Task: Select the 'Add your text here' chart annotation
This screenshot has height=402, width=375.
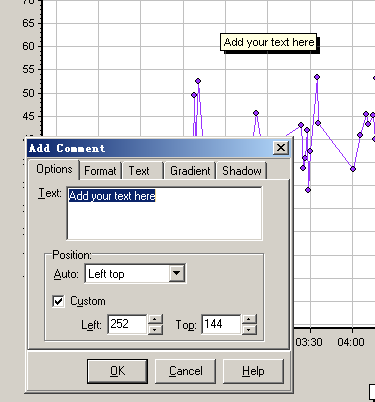Action: 269,42
